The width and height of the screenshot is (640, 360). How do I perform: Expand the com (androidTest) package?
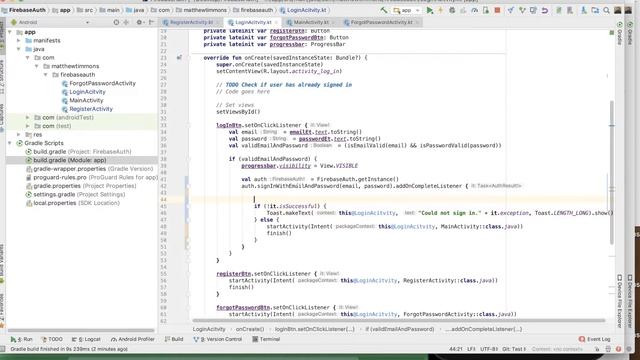28,118
